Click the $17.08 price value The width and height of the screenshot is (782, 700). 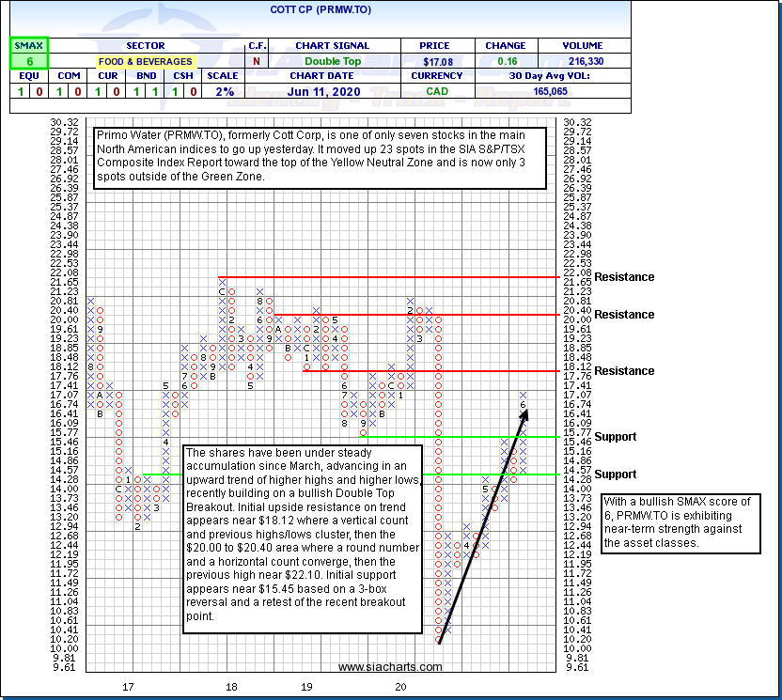[x=437, y=61]
